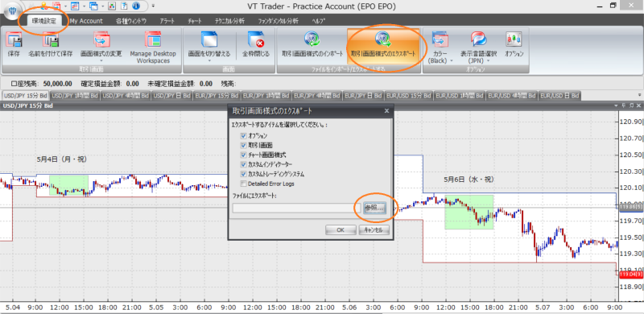The image size is (644, 314).
Task: Click the 取引画面様式のエクスポート export icon
Action: pyautogui.click(x=383, y=40)
